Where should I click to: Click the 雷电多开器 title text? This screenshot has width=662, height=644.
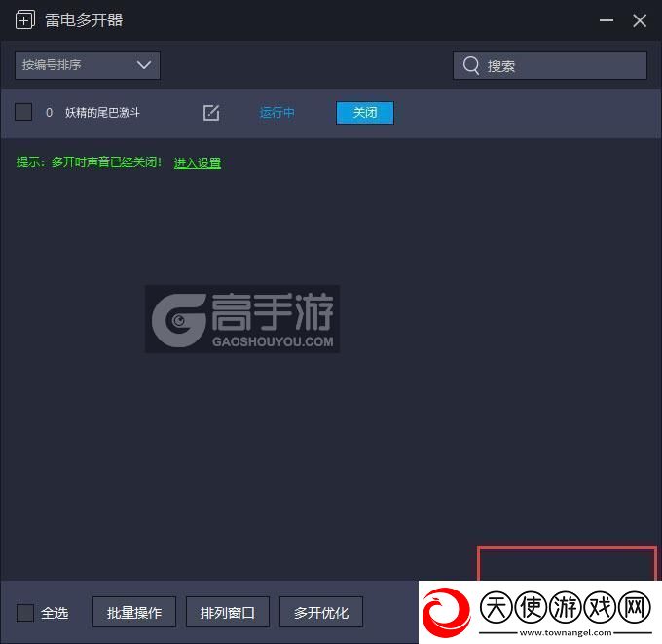tap(84, 19)
